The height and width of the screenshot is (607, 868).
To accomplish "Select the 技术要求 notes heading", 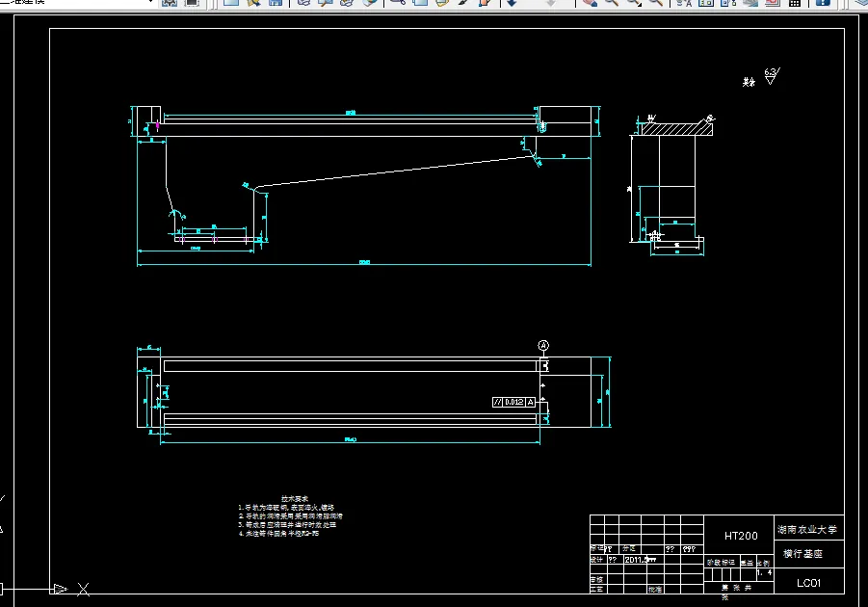I will pos(295,499).
